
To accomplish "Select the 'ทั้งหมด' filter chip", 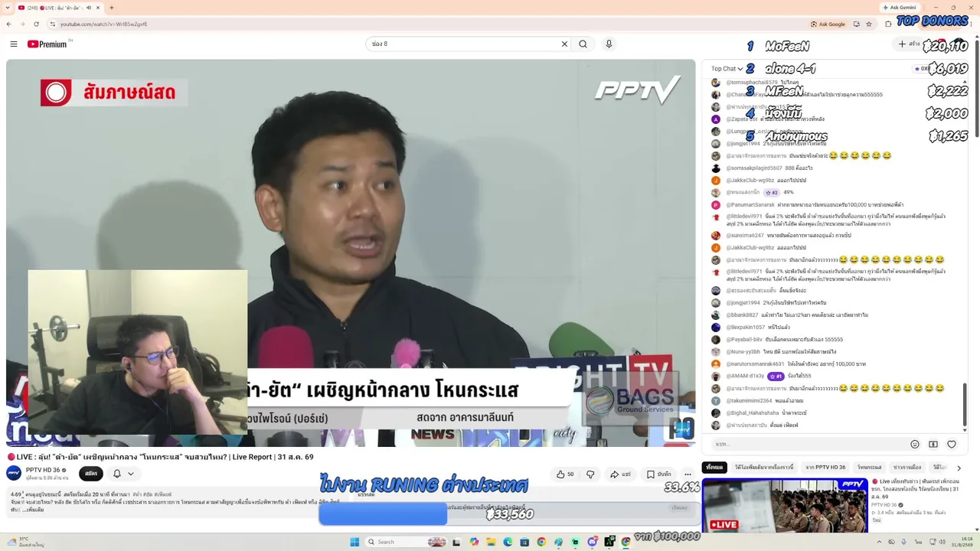I will [714, 467].
